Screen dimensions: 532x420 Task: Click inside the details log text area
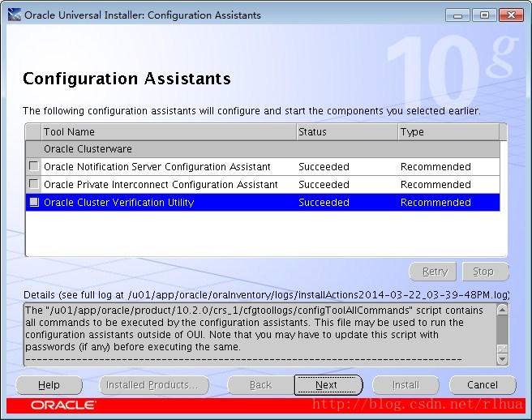260,334
